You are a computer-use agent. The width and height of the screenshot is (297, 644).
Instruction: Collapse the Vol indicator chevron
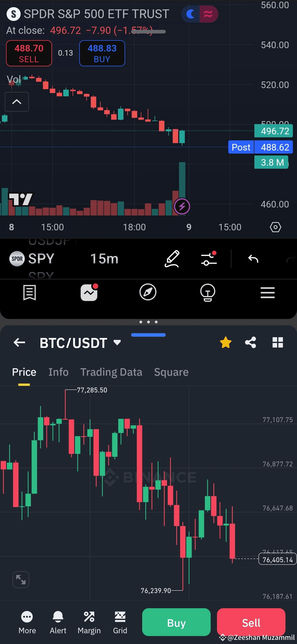tap(17, 102)
